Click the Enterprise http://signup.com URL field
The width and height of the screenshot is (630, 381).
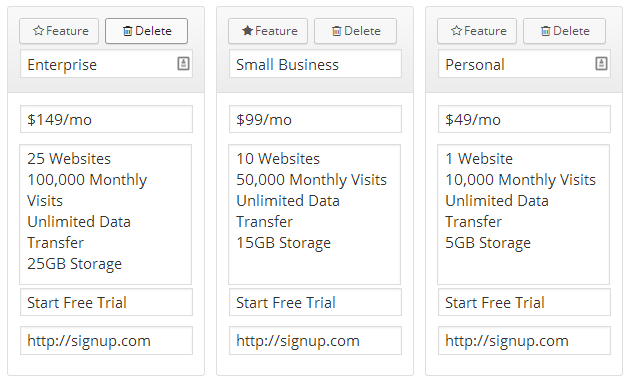point(106,341)
